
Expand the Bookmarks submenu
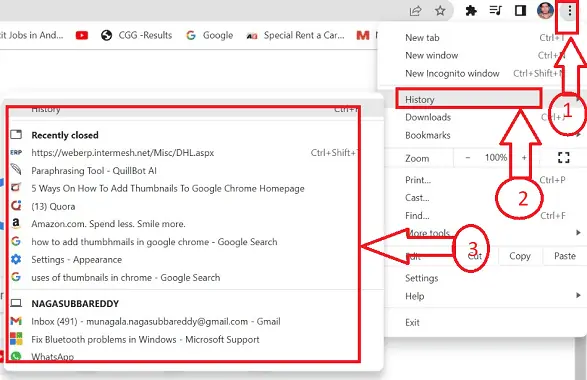click(x=483, y=135)
